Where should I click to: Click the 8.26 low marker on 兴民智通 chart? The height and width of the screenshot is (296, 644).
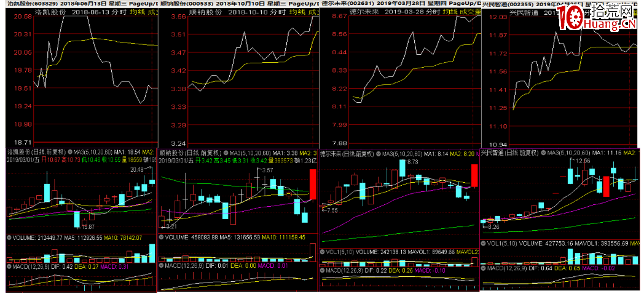point(495,226)
